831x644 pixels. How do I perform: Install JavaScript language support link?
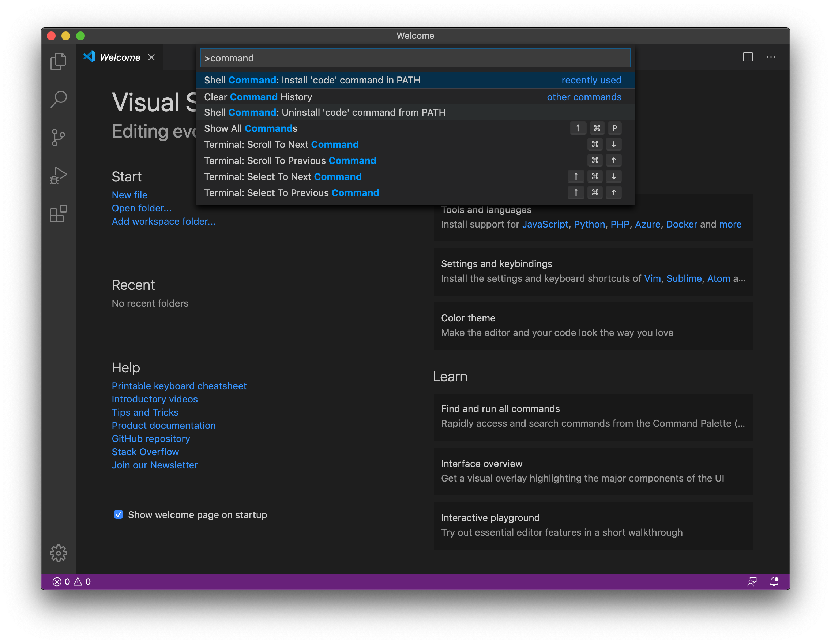[x=545, y=224]
